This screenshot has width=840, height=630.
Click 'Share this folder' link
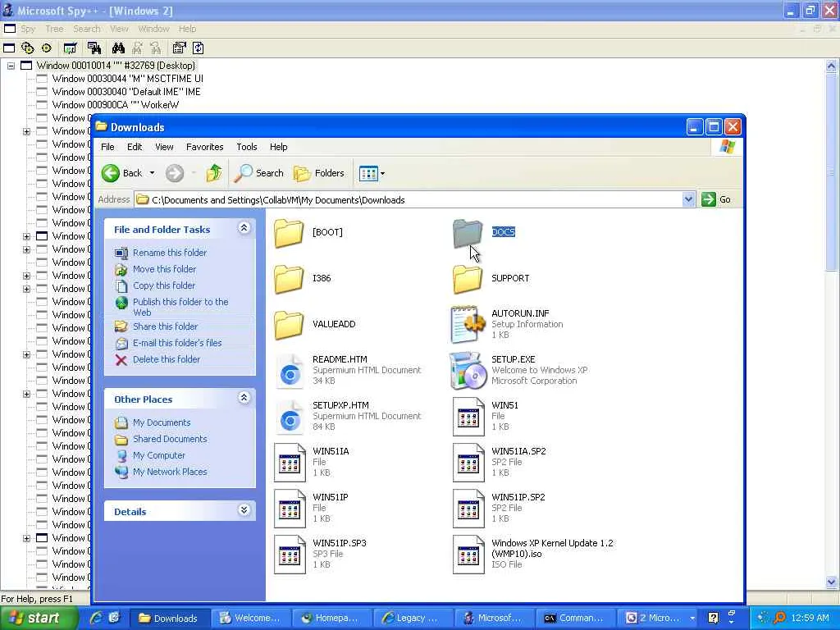(x=165, y=326)
